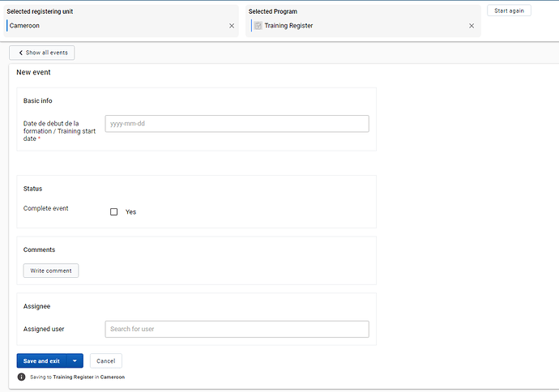Open the Selected Program selector
This screenshot has height=392, width=559.
point(356,26)
